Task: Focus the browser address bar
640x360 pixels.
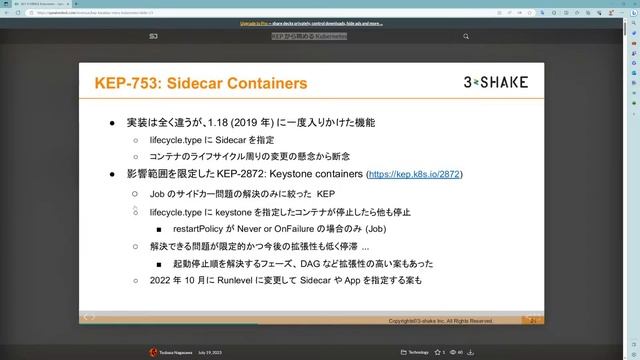Action: tap(261, 13)
